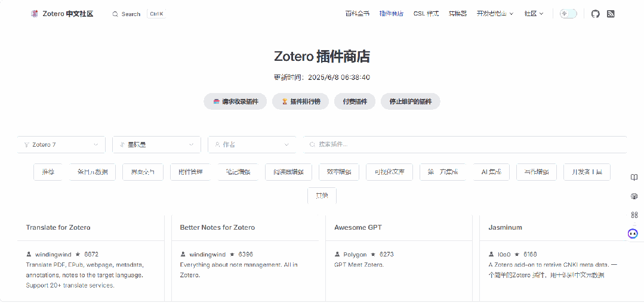Open the Awesome GPT plugin card

pyautogui.click(x=399, y=258)
